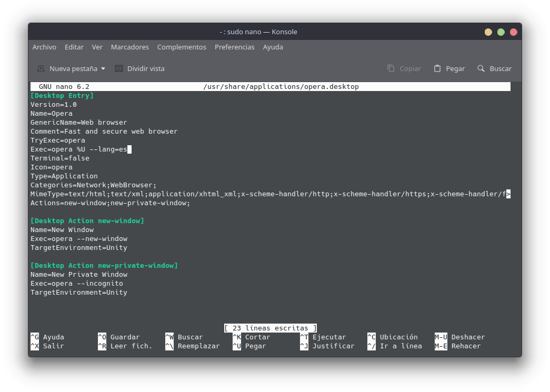
Task: Click the '^O Guardar' nano shortcut
Action: [x=119, y=337]
